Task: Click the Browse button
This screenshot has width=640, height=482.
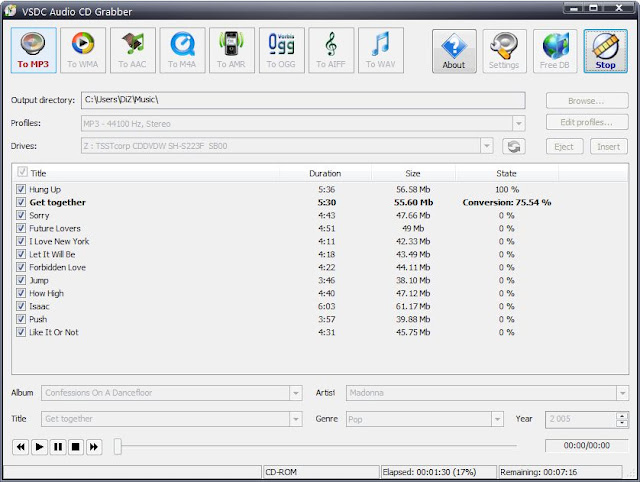Action: pos(587,101)
